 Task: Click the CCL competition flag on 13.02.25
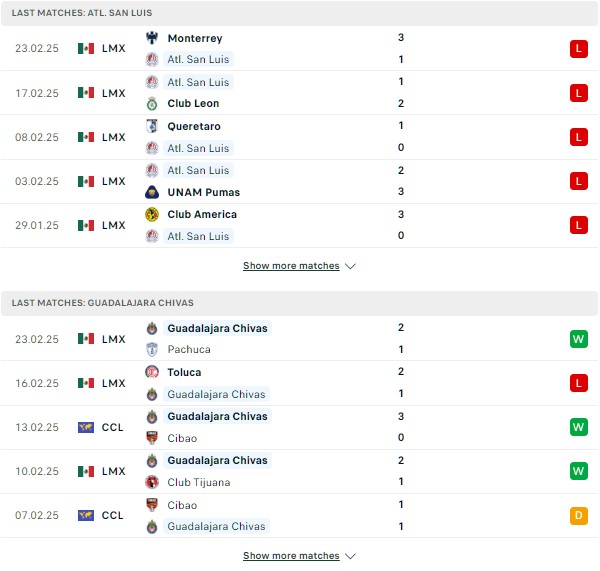pos(86,427)
